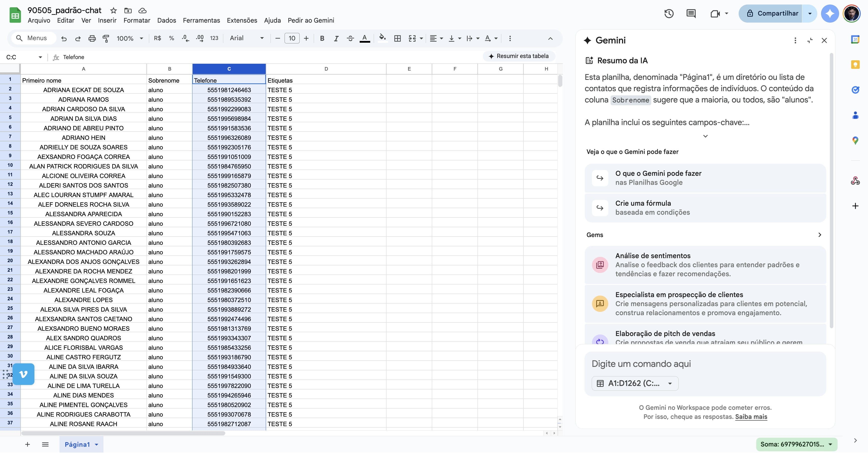Collapse Gemini panel size icon

click(x=810, y=40)
